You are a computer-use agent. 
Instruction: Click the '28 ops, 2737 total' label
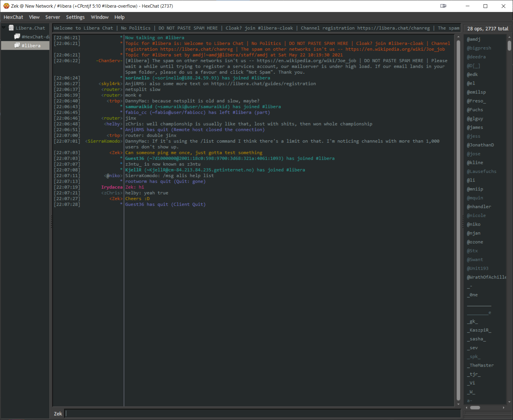tap(488, 29)
